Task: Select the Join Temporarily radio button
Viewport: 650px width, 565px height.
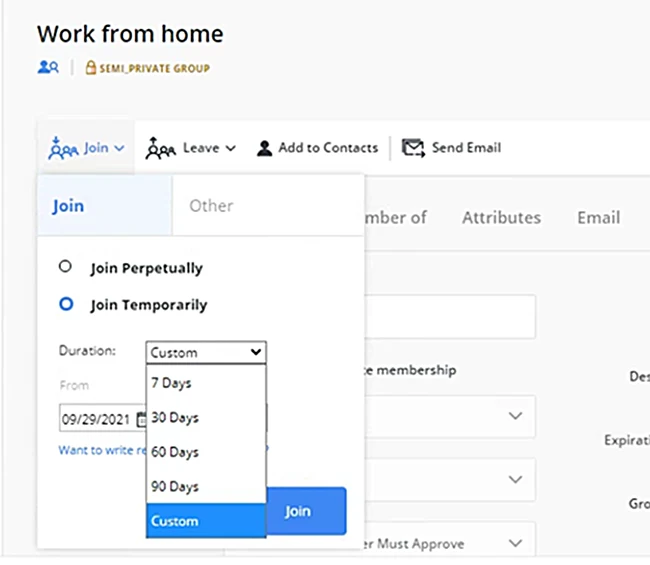Action: point(66,304)
